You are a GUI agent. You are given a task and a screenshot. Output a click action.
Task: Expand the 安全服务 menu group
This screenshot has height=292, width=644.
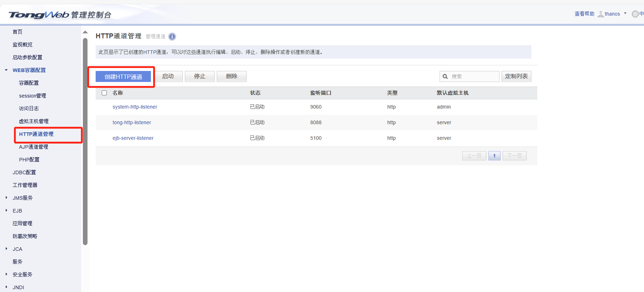(x=6, y=275)
